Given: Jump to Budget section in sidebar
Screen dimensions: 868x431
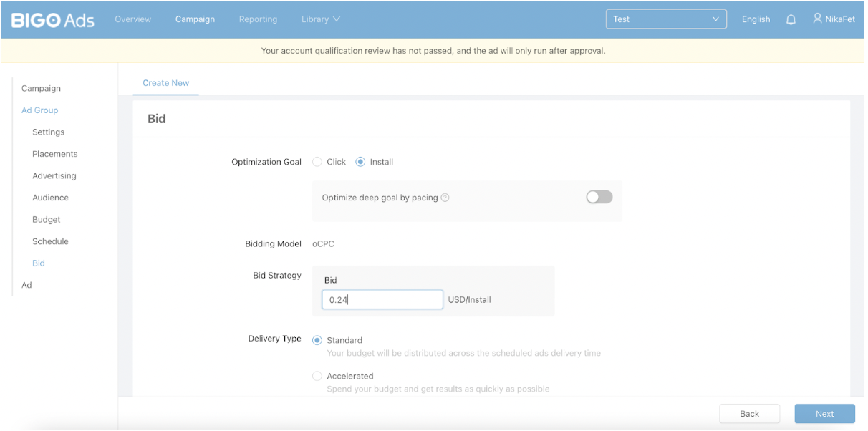Looking at the screenshot, I should [47, 220].
